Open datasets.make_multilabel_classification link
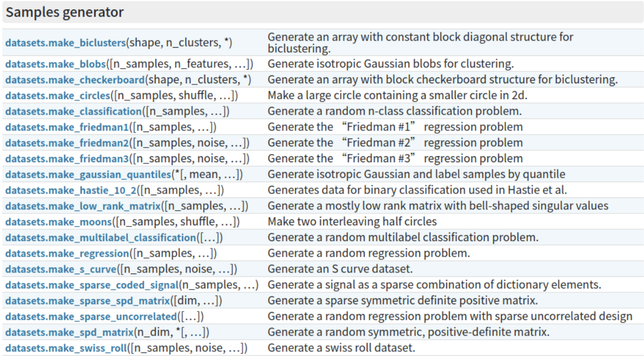This screenshot has height=358, width=644. pos(100,238)
